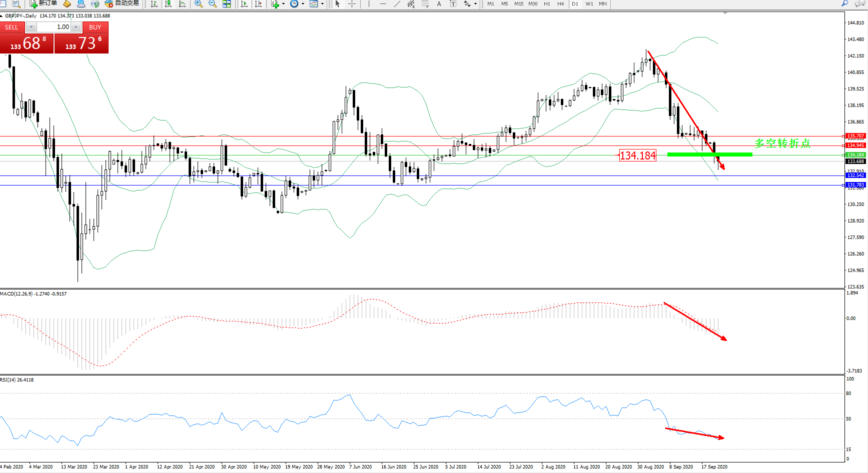This screenshot has height=473, width=868.
Task: Toggle auto trading button
Action: [122, 3]
